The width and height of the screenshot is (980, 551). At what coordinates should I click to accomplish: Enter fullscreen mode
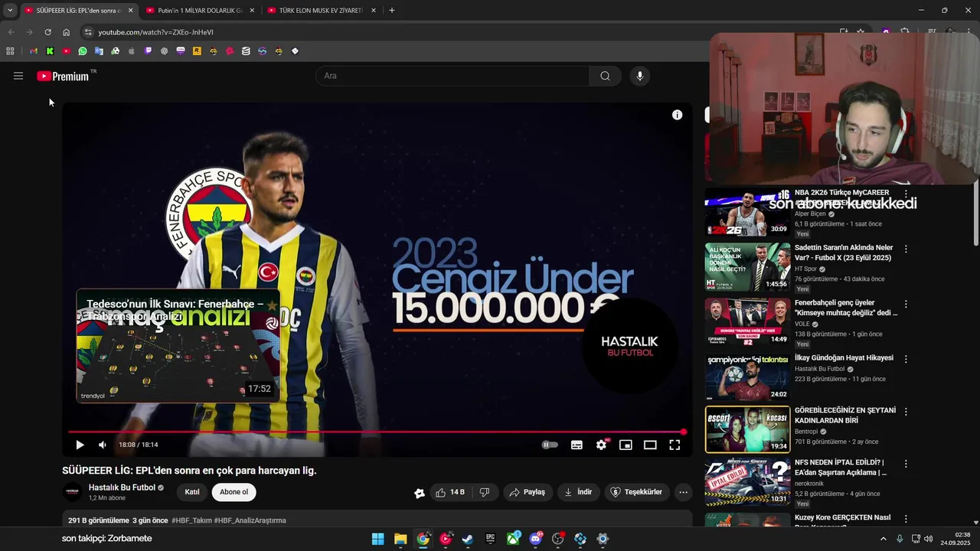coord(675,445)
